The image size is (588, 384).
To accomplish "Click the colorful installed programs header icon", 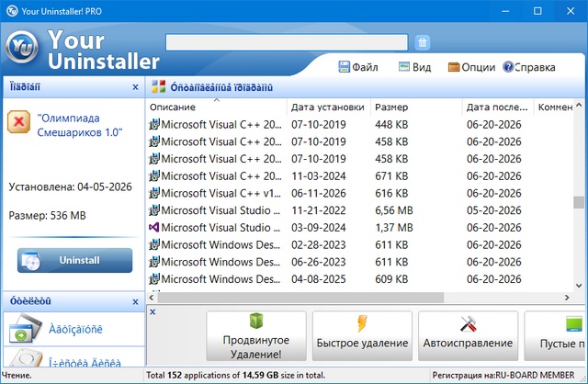I will [158, 86].
